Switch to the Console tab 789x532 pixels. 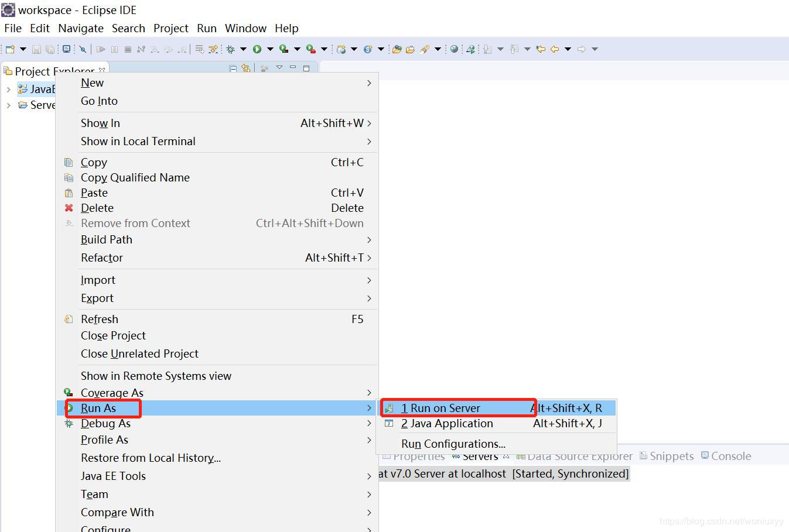click(726, 456)
